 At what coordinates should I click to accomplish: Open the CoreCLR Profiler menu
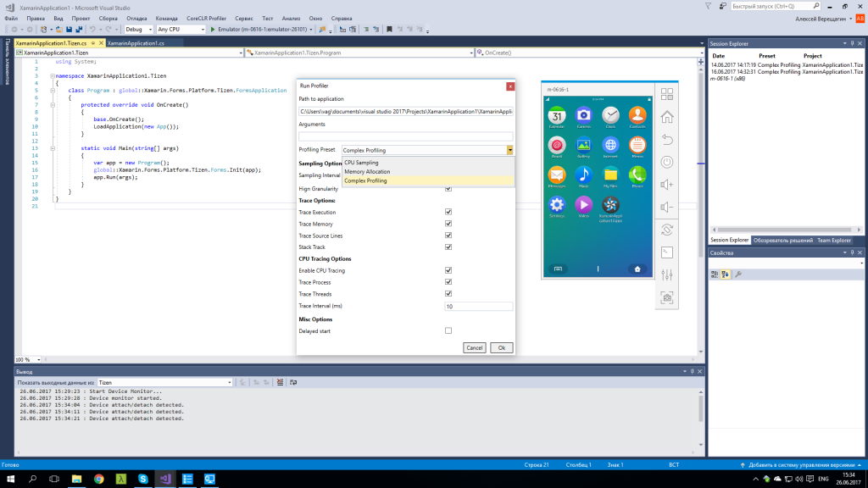tap(206, 19)
